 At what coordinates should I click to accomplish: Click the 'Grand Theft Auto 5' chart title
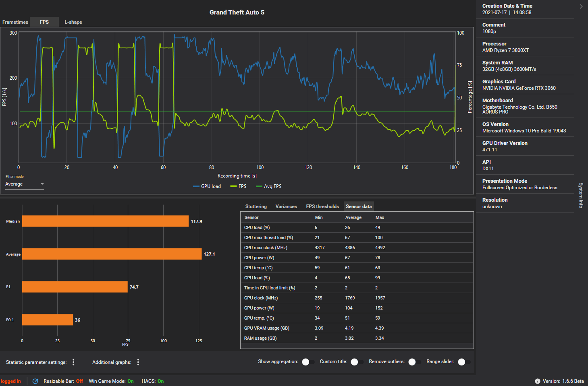237,12
